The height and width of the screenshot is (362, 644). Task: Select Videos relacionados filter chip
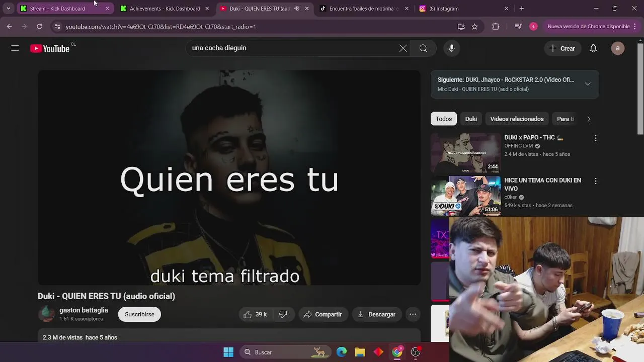(x=517, y=119)
